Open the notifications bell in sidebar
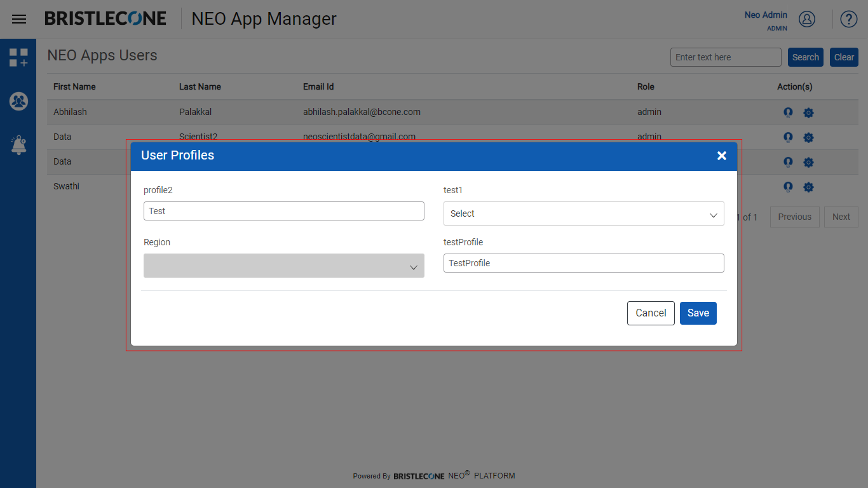 click(x=18, y=145)
